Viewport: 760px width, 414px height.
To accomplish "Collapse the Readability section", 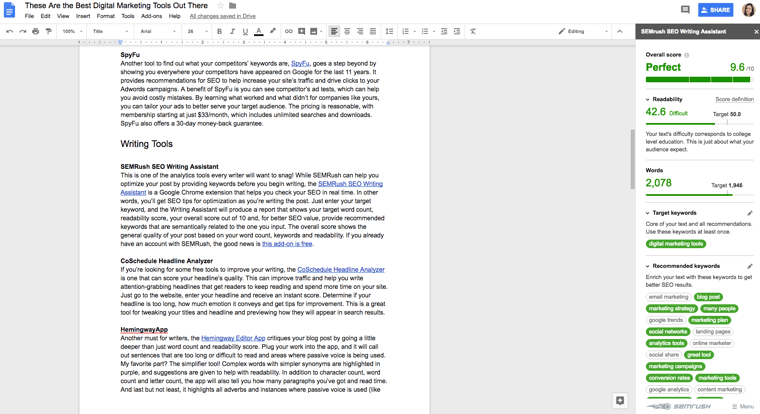I will (648, 100).
